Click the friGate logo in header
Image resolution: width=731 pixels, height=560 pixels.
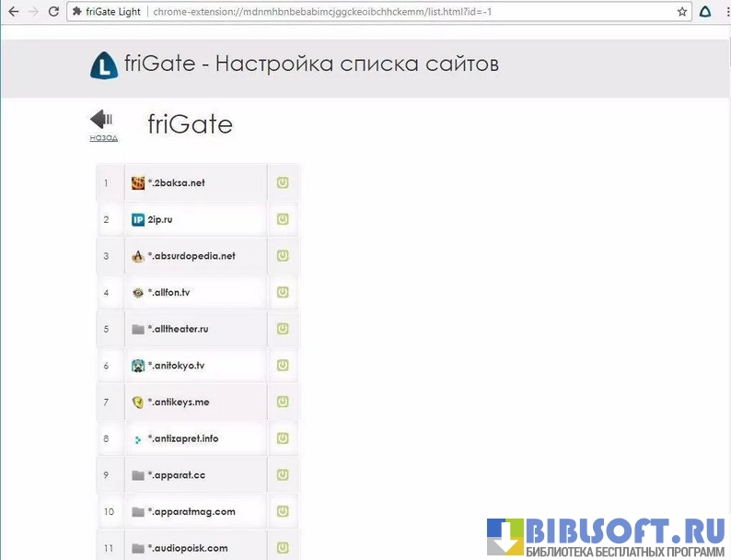point(104,65)
